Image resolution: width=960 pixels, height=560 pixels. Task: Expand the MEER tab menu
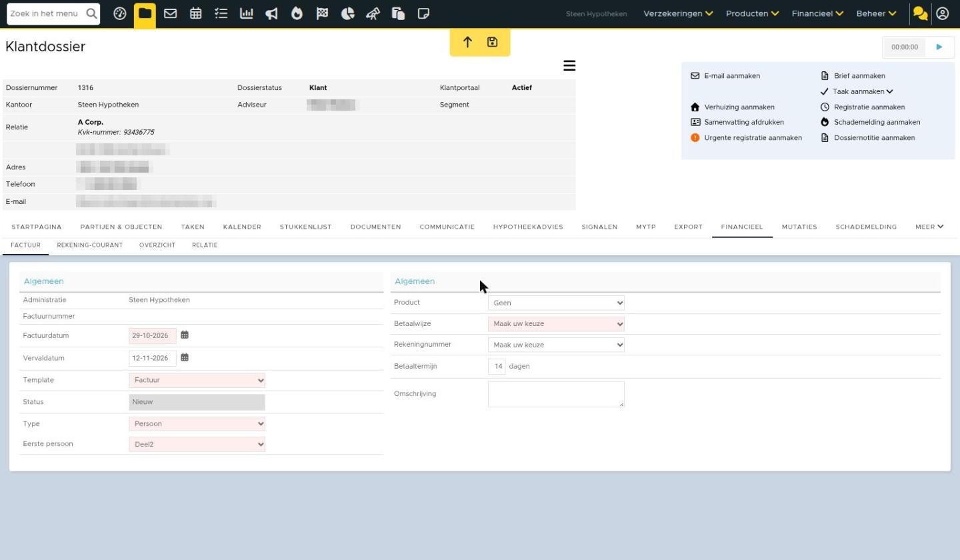[929, 227]
